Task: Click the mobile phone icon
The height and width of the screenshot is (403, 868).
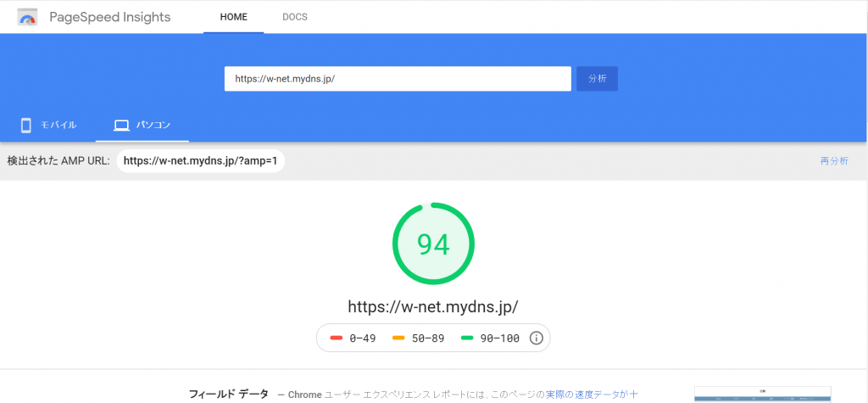Action: coord(25,126)
